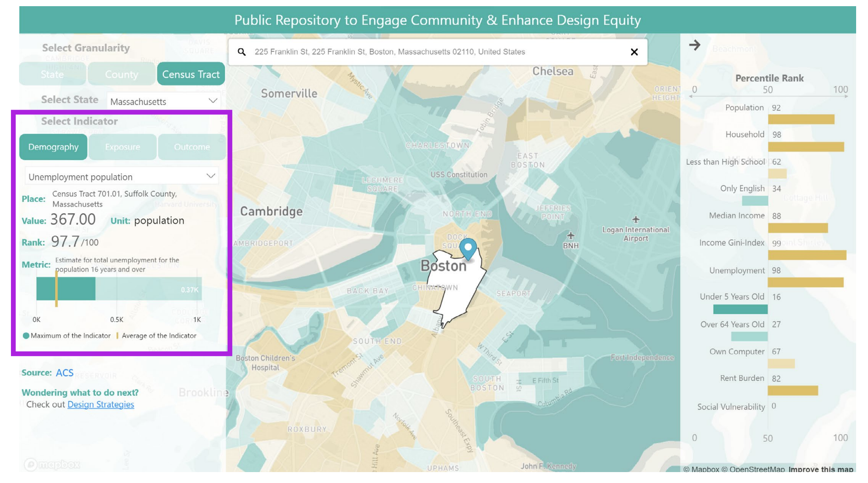Click the search magnifier icon
868x483 pixels.
click(x=242, y=52)
